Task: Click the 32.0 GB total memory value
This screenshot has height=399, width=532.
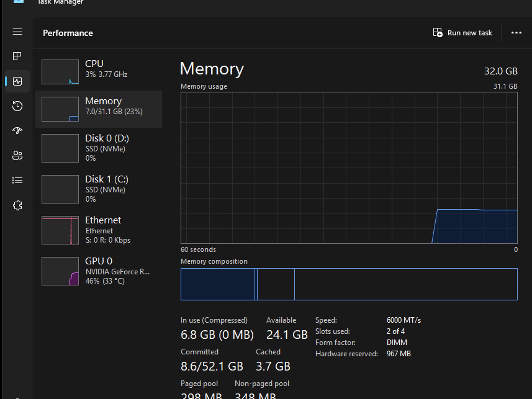Action: 501,71
